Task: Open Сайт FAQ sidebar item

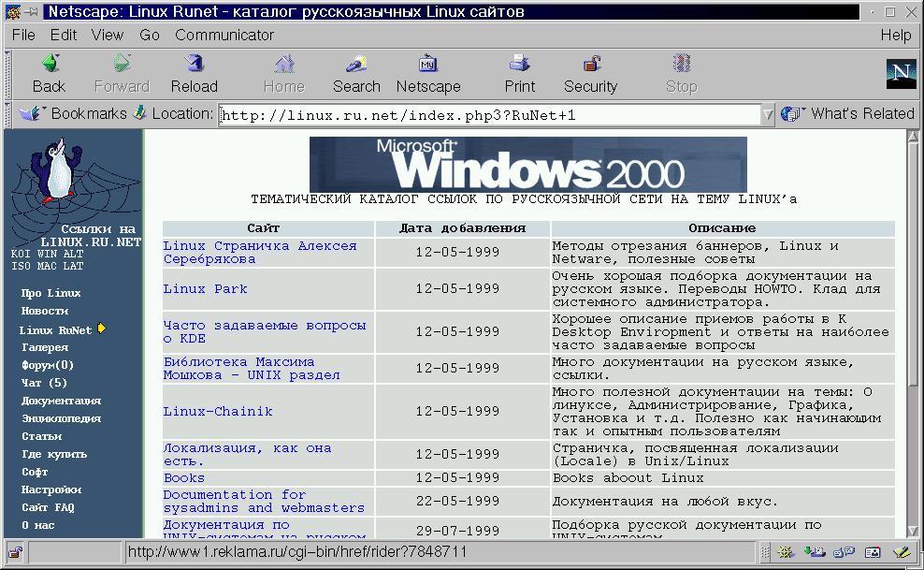Action: [x=48, y=507]
